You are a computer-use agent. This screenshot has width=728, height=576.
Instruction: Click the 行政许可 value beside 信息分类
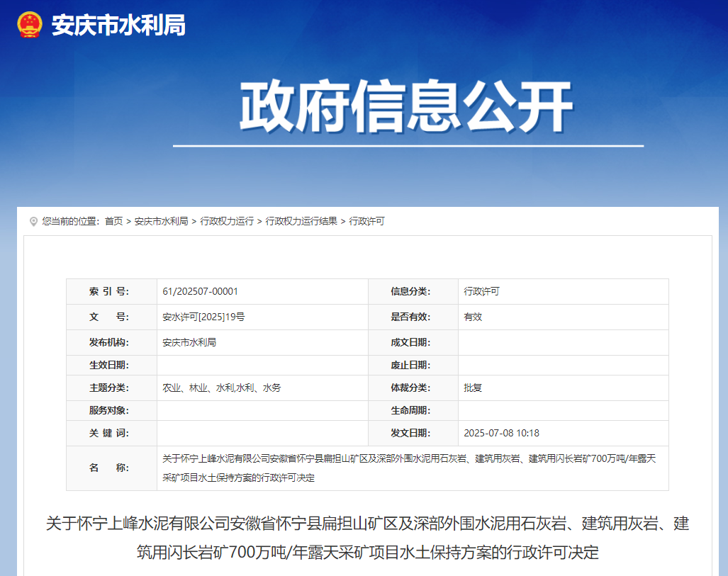(x=481, y=292)
